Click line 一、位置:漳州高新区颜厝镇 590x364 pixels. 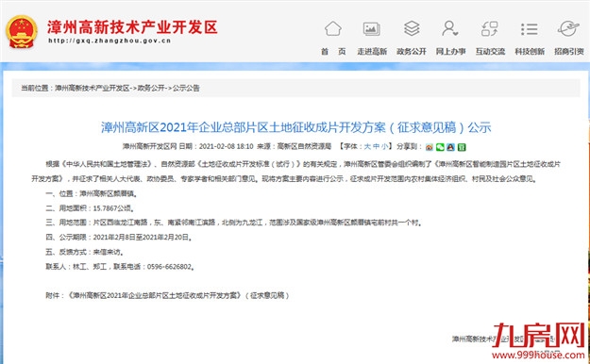(x=92, y=193)
